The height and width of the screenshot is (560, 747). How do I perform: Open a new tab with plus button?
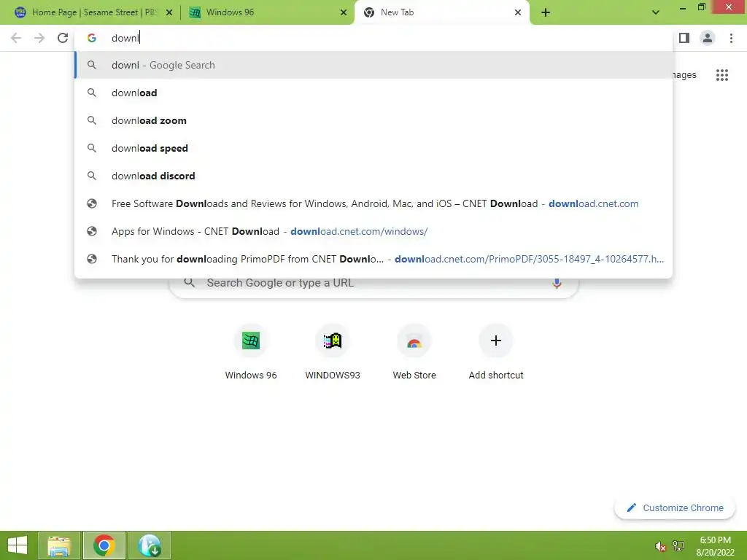546,12
